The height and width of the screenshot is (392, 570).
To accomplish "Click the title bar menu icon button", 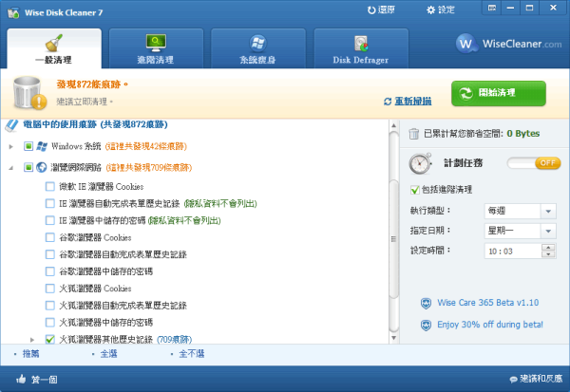I will point(492,8).
